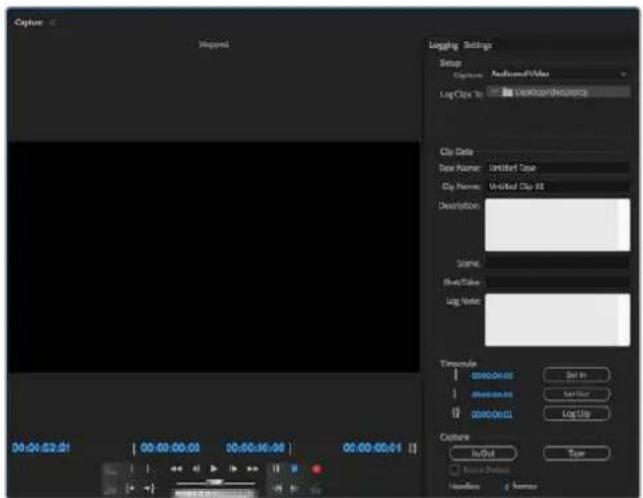Click the In point timecode in Timecode section
The image size is (643, 498).
492,375
